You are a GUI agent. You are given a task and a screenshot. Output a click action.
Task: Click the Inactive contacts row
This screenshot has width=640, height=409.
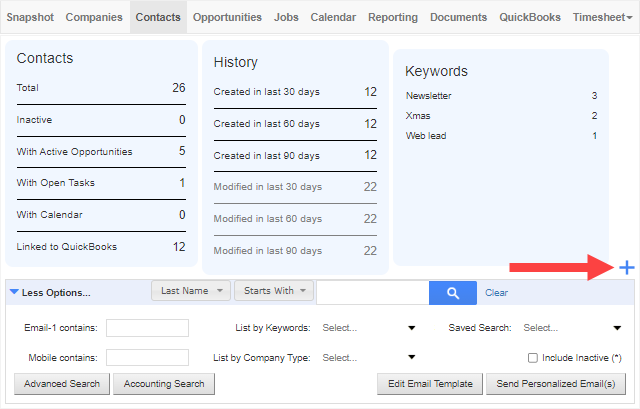101,120
